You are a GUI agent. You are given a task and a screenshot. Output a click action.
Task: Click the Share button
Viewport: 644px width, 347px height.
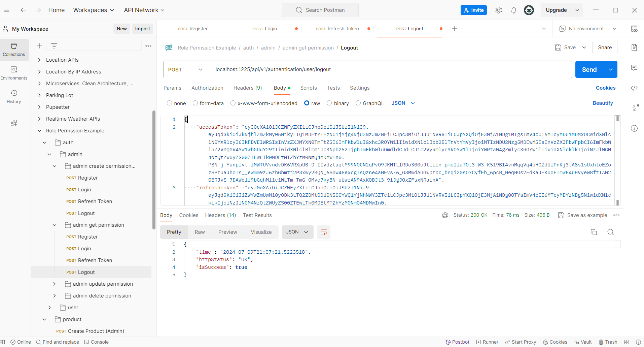(x=605, y=48)
